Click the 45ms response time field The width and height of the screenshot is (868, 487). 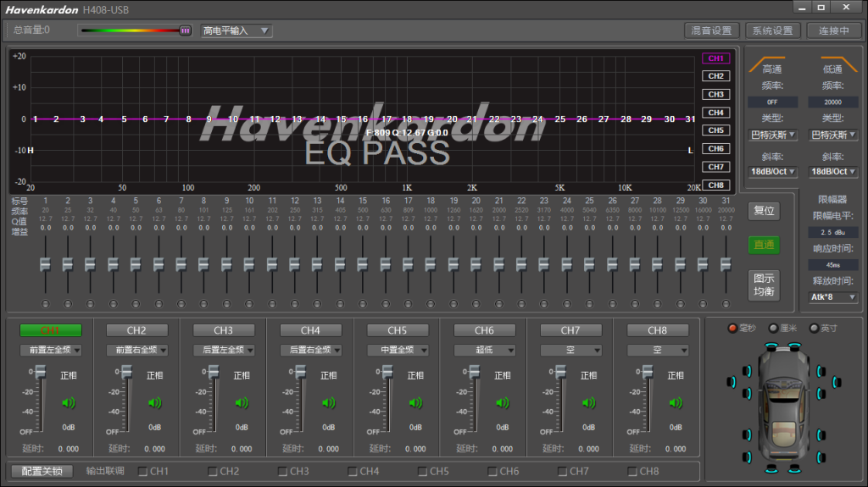833,265
